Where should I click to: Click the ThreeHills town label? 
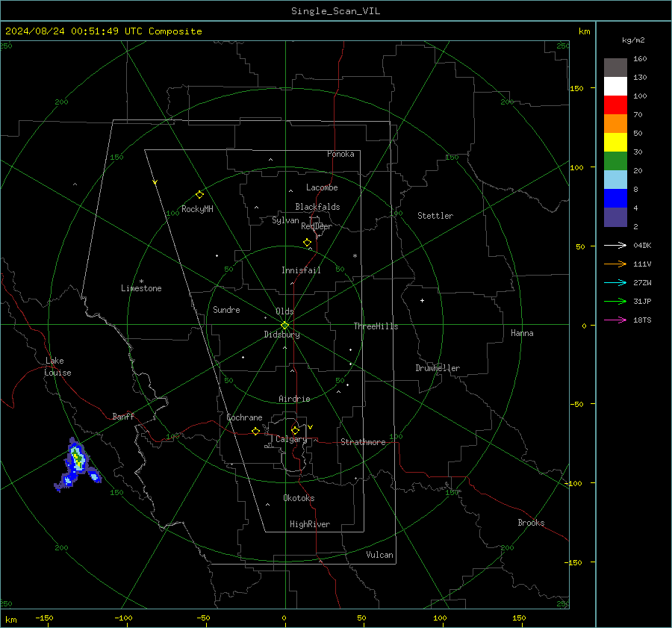pyautogui.click(x=376, y=326)
